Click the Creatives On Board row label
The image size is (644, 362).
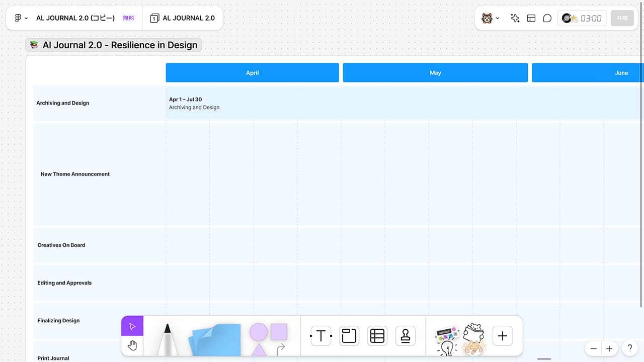(61, 245)
